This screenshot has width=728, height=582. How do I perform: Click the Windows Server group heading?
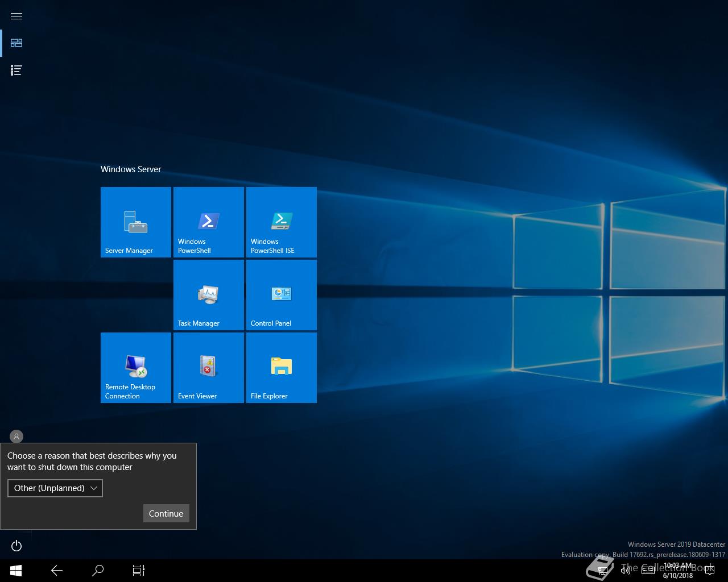pos(131,169)
